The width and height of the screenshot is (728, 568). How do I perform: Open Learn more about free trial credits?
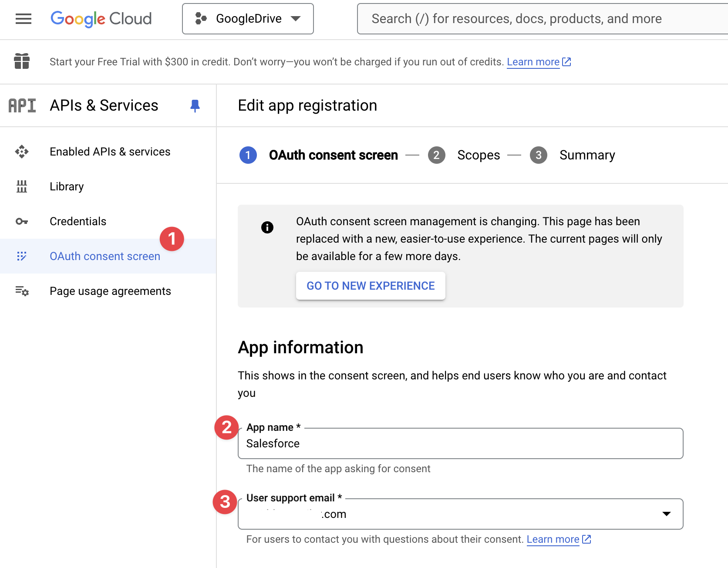(x=533, y=61)
